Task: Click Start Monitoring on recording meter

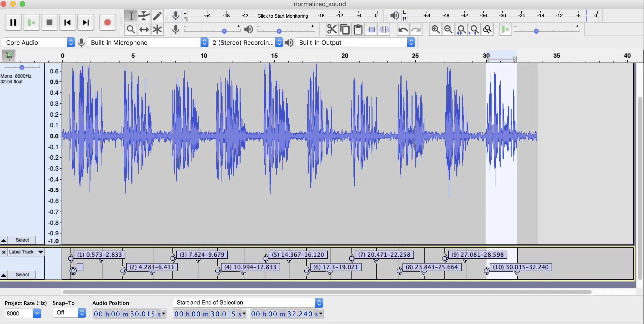Action: pyautogui.click(x=282, y=16)
